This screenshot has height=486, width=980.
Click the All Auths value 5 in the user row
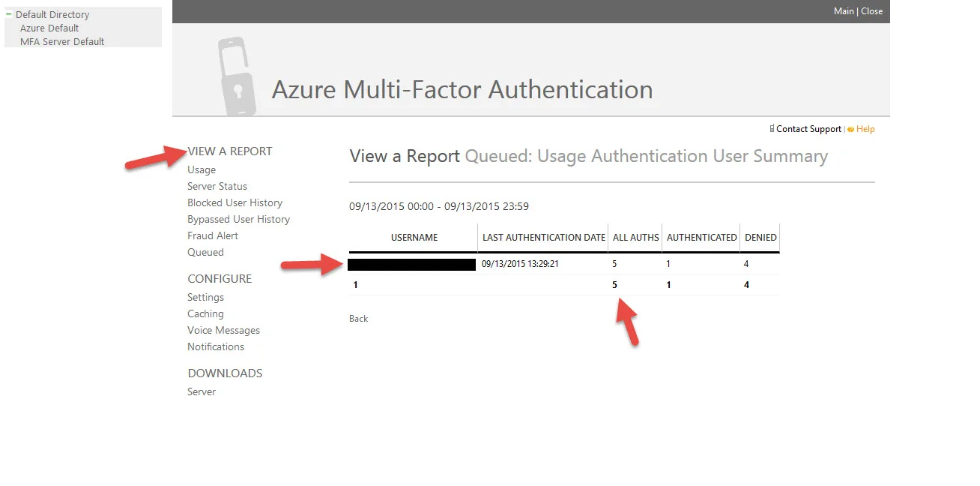615,264
